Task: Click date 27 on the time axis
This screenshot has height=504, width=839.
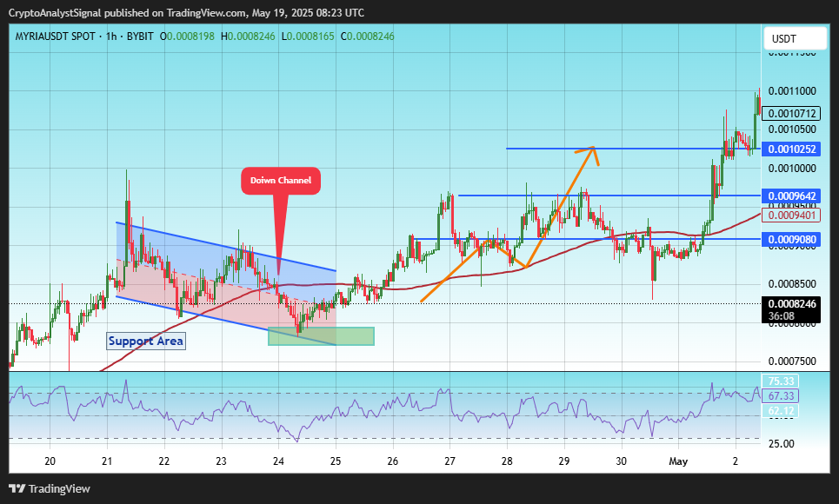Action: click(x=449, y=461)
